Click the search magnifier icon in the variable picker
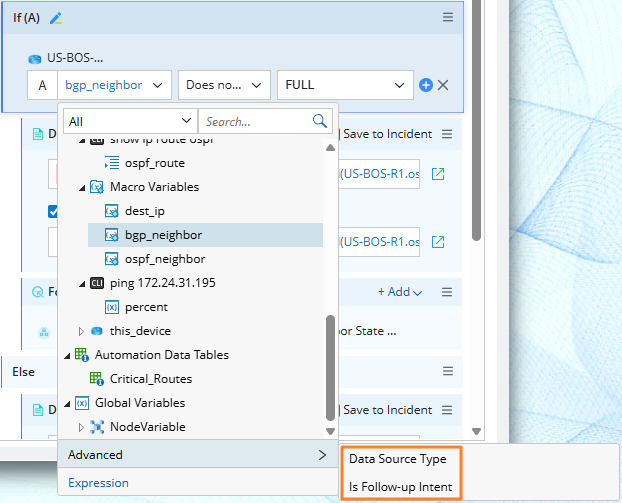Screen dimensions: 622x503 (320, 121)
